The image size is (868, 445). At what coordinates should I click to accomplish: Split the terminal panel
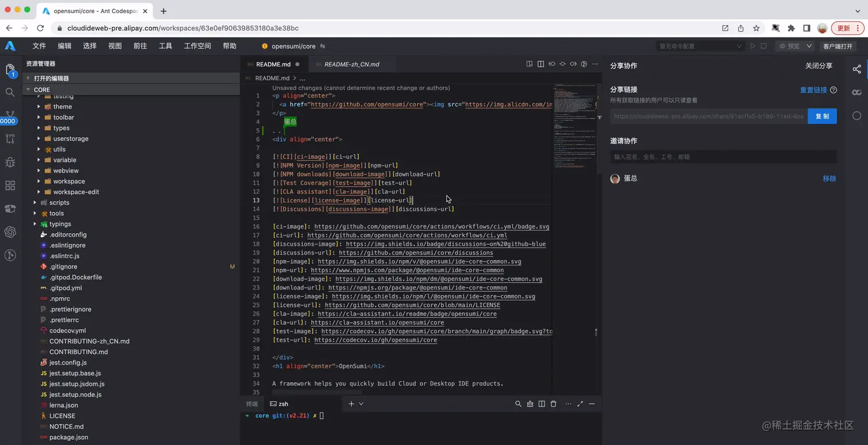pyautogui.click(x=542, y=404)
